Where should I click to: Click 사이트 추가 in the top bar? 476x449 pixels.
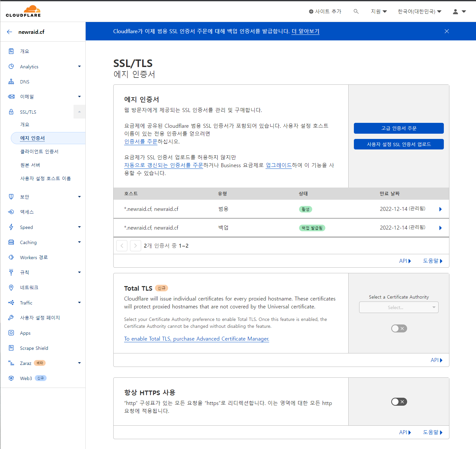[x=325, y=11]
